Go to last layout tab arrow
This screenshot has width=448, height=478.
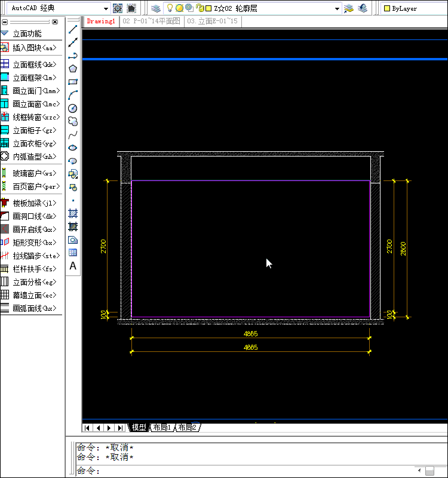[120, 428]
